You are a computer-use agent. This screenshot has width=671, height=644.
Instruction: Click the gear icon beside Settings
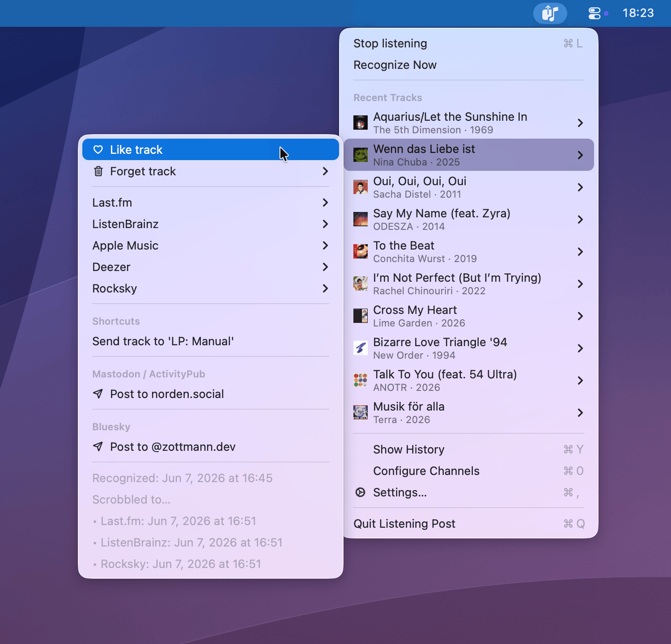click(360, 492)
